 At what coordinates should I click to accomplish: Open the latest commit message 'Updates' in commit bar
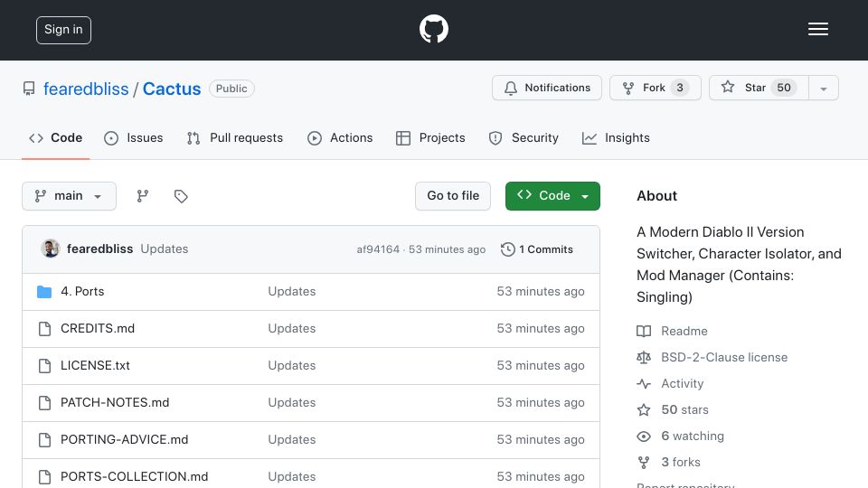pos(165,249)
